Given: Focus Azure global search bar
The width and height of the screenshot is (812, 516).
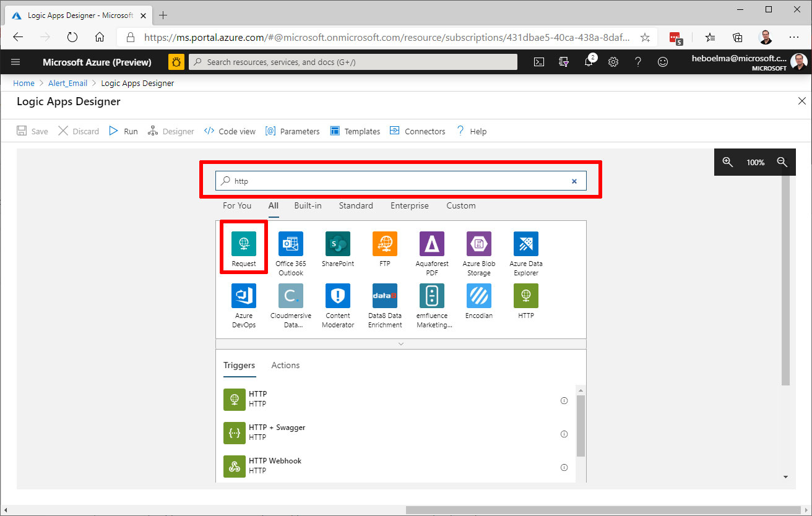Looking at the screenshot, I should (353, 62).
